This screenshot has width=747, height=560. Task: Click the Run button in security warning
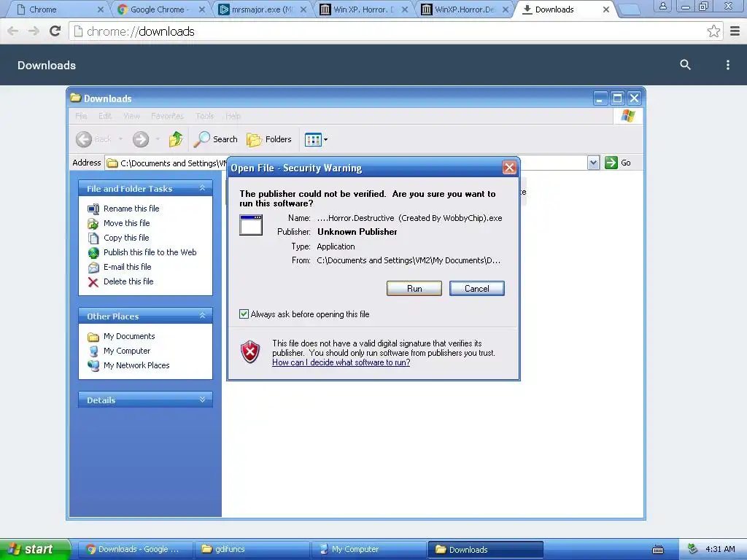click(414, 289)
